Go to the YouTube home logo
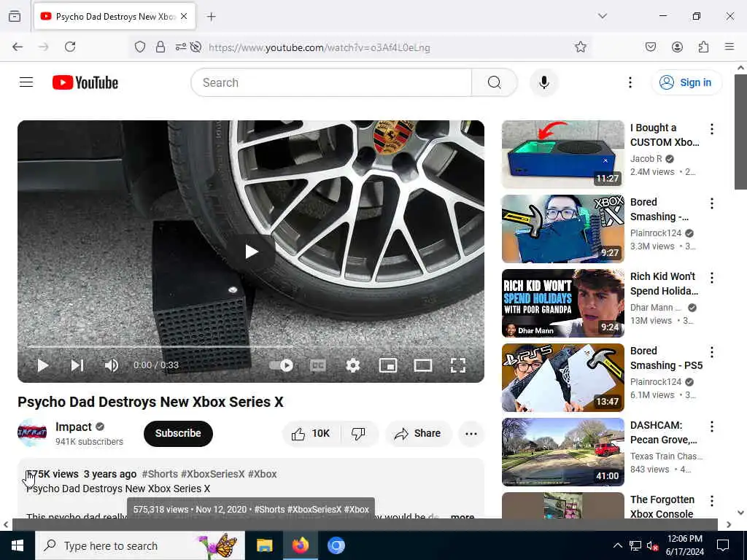This screenshot has width=747, height=560. click(85, 82)
